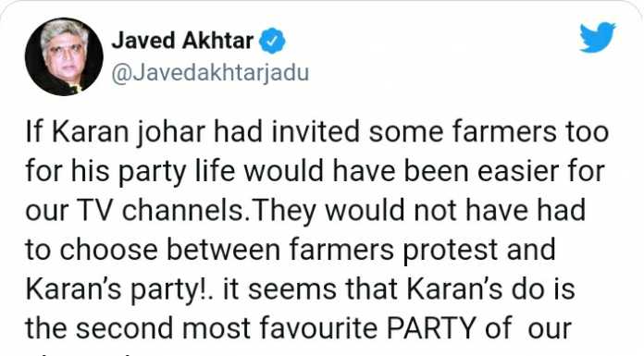Click the @Javedakhtarjadu handle
Image resolution: width=644 pixels, height=356 pixels.
[x=210, y=73]
